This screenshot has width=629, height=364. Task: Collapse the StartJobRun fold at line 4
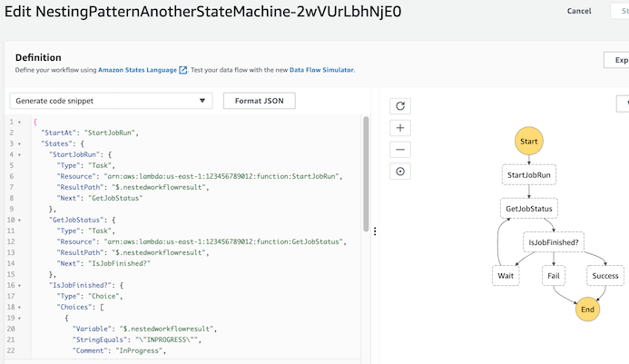(x=19, y=154)
